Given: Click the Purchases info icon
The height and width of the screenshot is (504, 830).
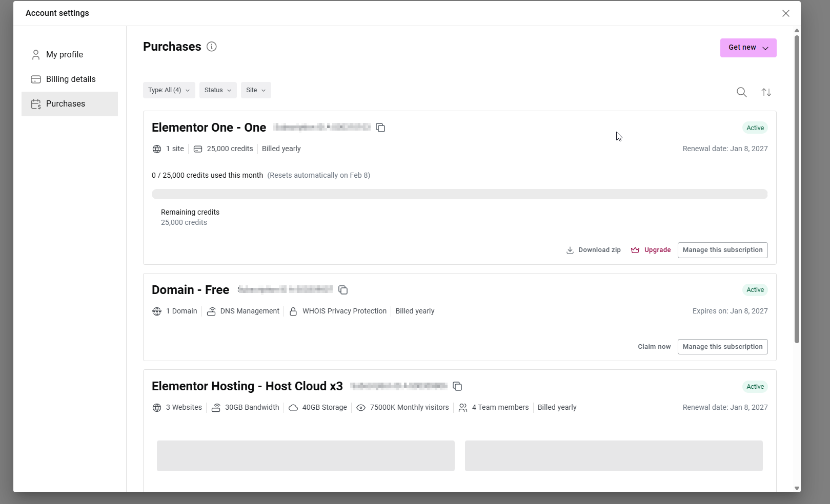Looking at the screenshot, I should [211, 47].
